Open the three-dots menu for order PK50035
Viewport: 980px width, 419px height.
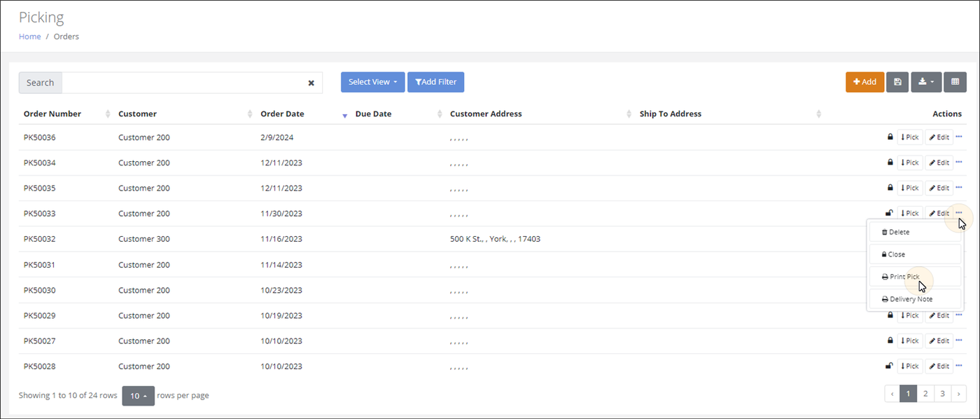click(959, 187)
